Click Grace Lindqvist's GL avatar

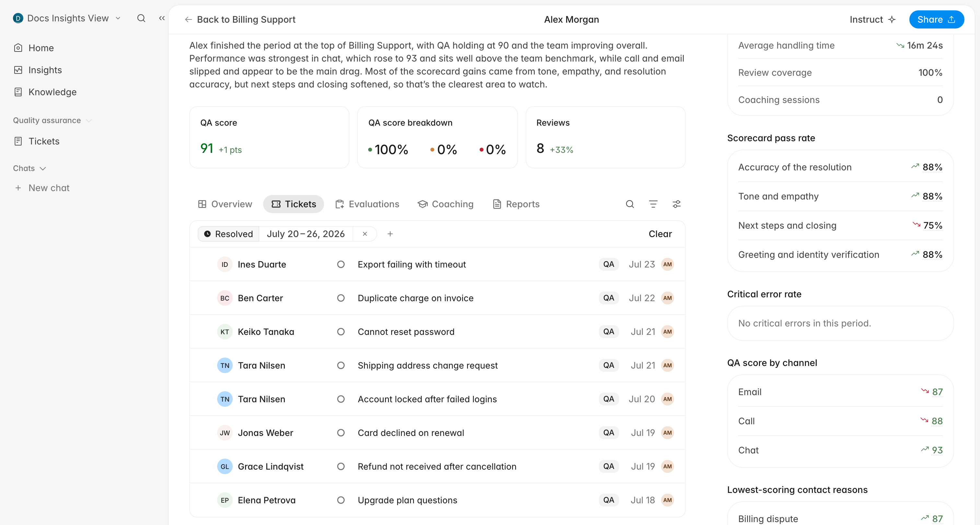click(x=225, y=466)
